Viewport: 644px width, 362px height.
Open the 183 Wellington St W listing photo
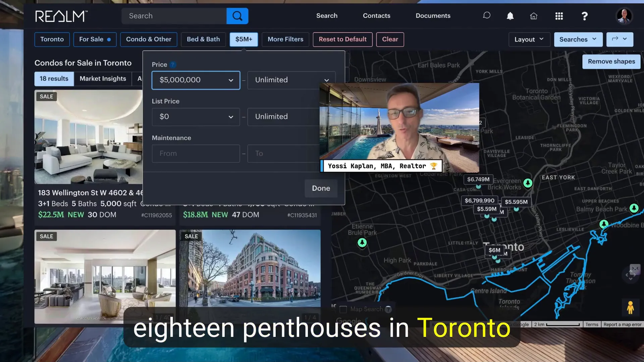[89, 137]
